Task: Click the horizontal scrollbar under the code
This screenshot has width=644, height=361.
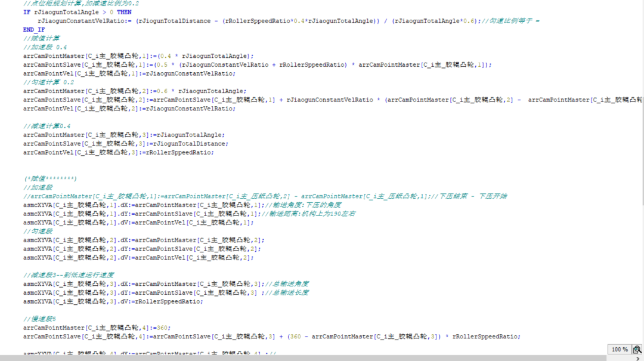Action: (x=303, y=358)
